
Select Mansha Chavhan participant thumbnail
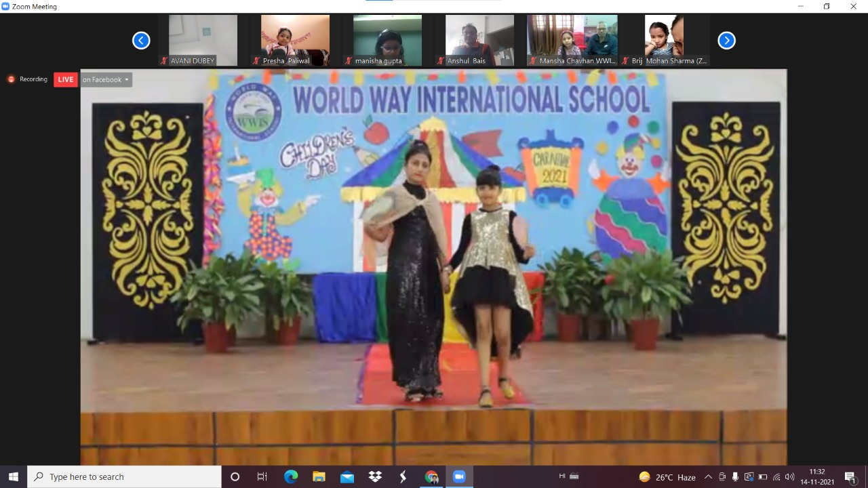tap(572, 41)
